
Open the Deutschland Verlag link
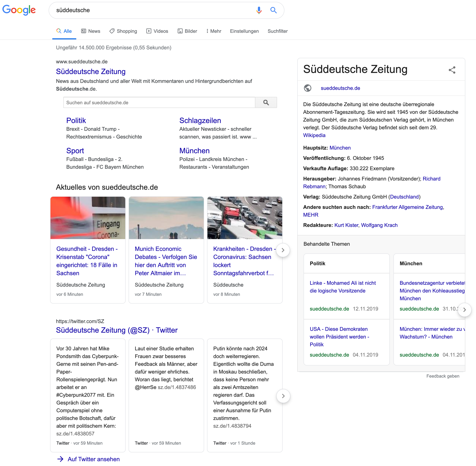(x=404, y=197)
